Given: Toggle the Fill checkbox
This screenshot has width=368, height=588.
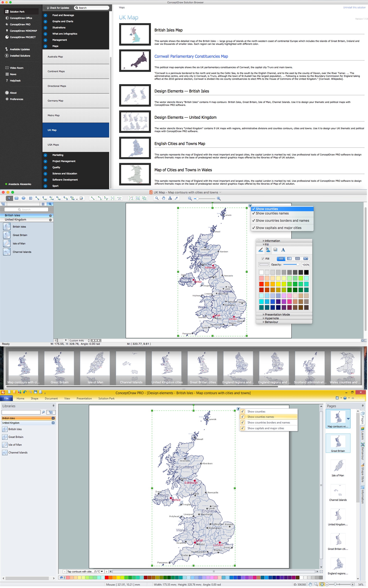Looking at the screenshot, I should click(x=263, y=259).
